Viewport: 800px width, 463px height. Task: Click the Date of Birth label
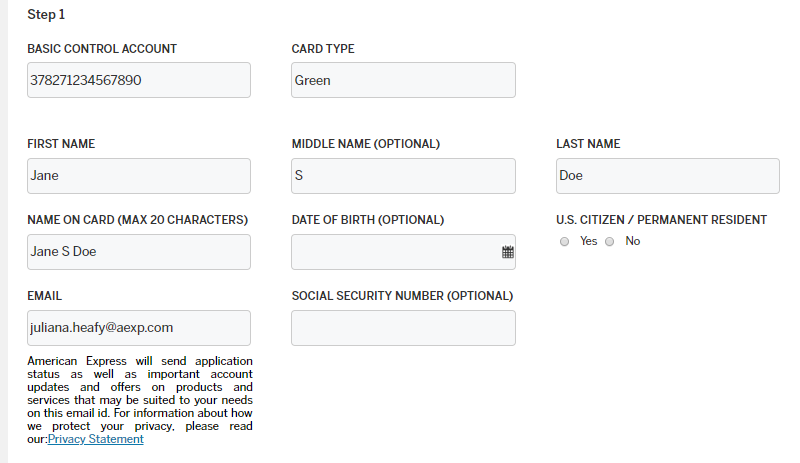[x=368, y=220]
